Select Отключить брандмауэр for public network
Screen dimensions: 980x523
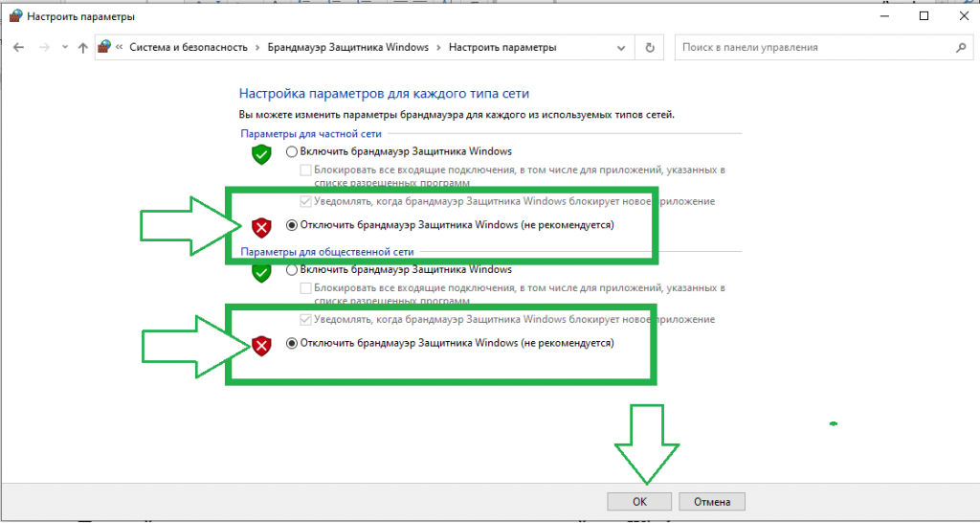[293, 343]
